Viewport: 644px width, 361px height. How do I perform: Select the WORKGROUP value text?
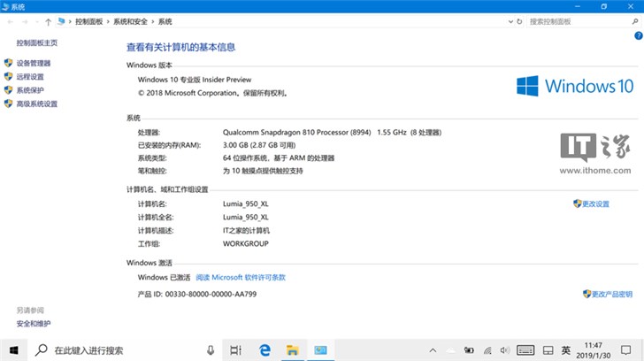pos(246,244)
